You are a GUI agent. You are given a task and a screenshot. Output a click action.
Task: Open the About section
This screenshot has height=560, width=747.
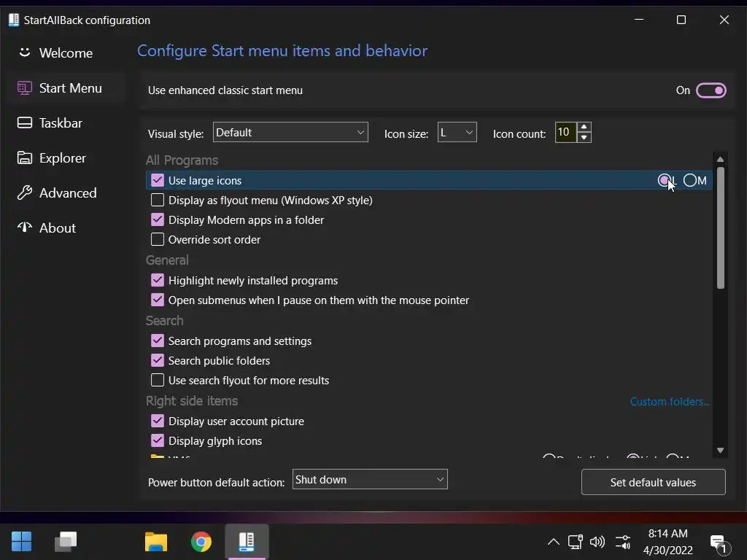coord(66,228)
